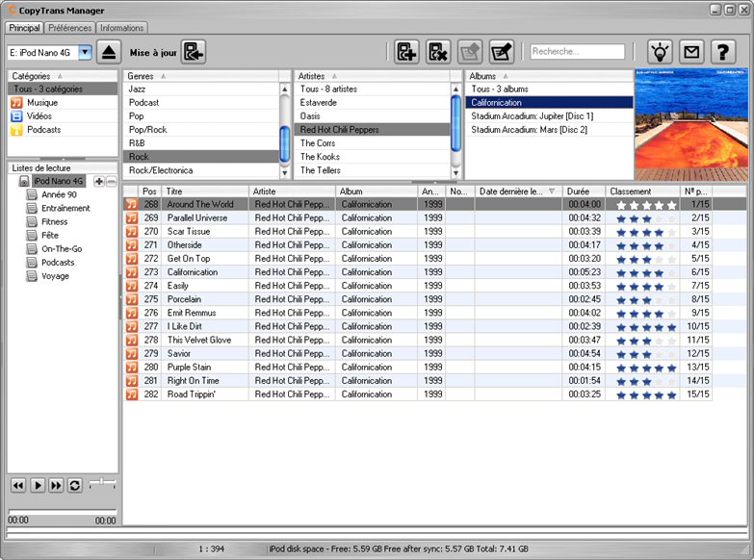Sort the Albums list header

point(549,76)
